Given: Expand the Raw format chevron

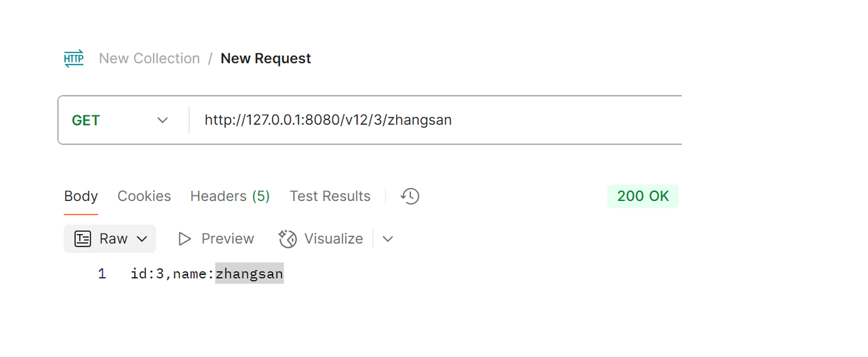Looking at the screenshot, I should click(x=142, y=239).
